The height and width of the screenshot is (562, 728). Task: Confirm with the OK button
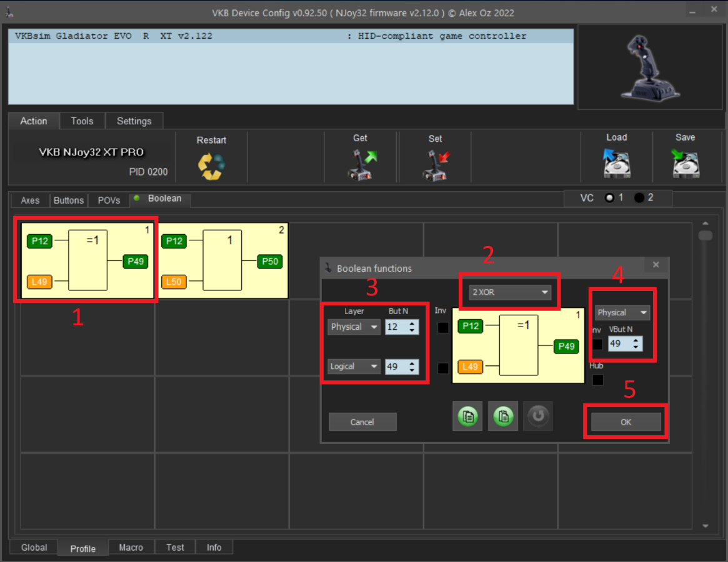[626, 422]
